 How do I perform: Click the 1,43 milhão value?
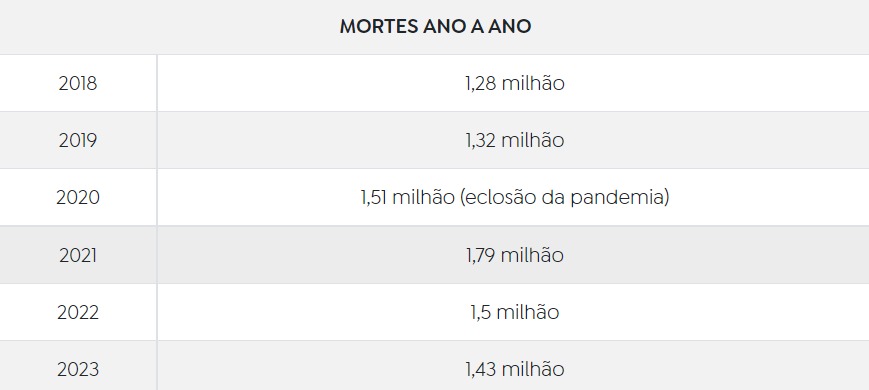pos(515,369)
